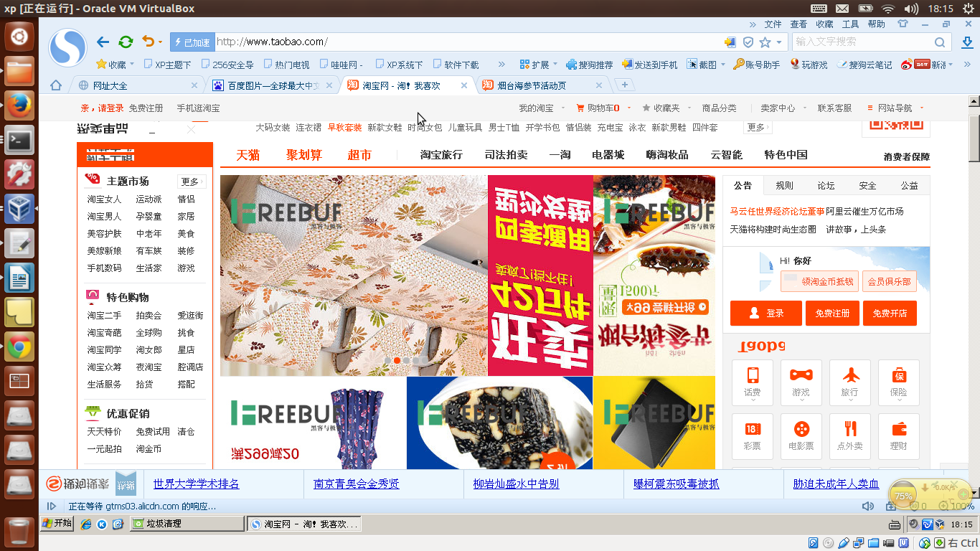The image size is (980, 551).
Task: Open the 工具 menu
Action: [x=850, y=24]
